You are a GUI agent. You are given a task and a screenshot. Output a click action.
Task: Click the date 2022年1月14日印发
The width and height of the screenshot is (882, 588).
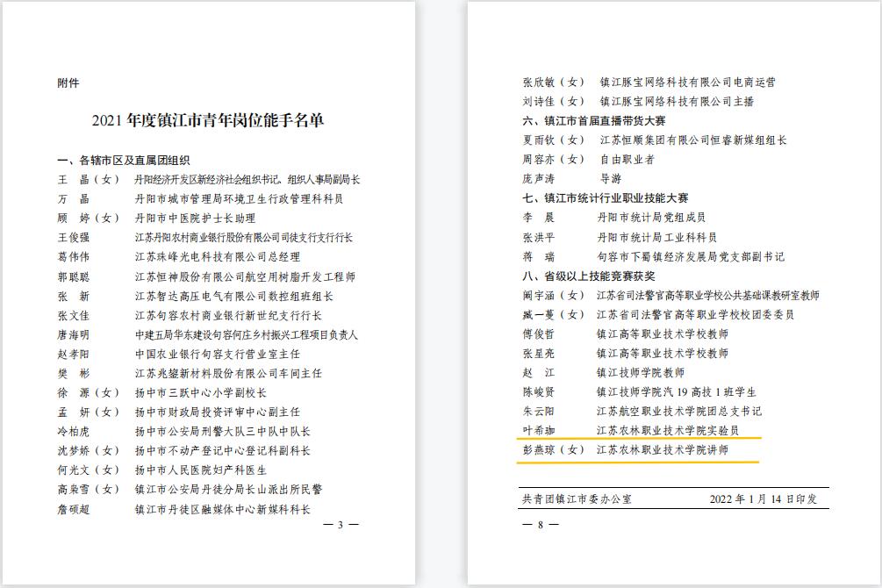pyautogui.click(x=764, y=499)
